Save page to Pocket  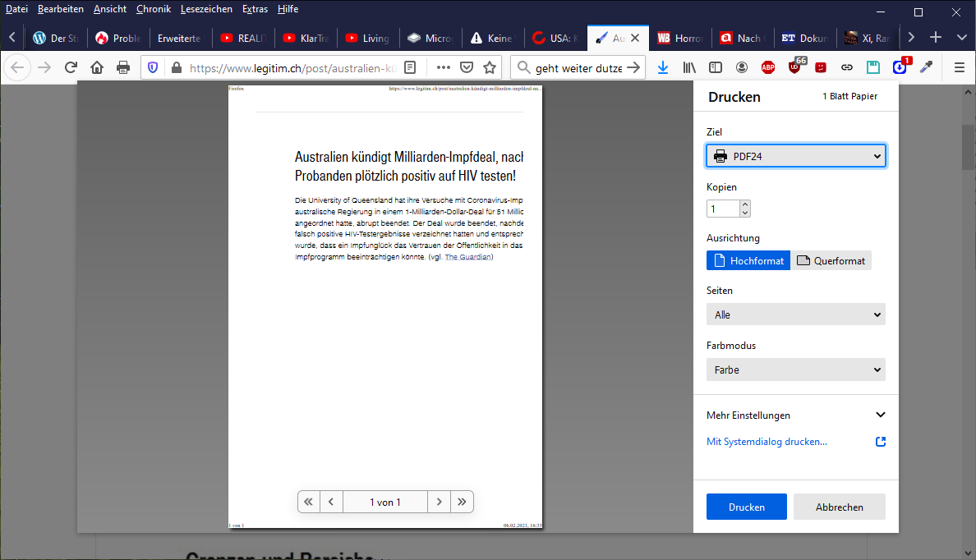coord(467,68)
